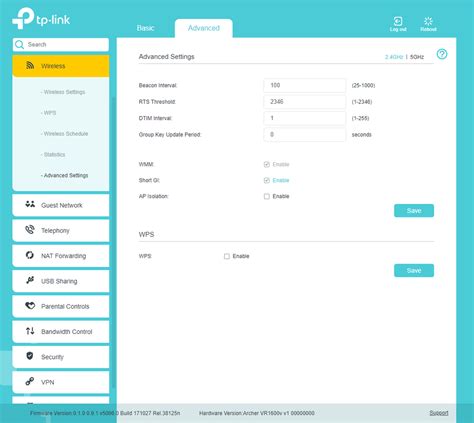This screenshot has height=423, width=474.
Task: Open the Support link in footer
Action: coord(439,413)
